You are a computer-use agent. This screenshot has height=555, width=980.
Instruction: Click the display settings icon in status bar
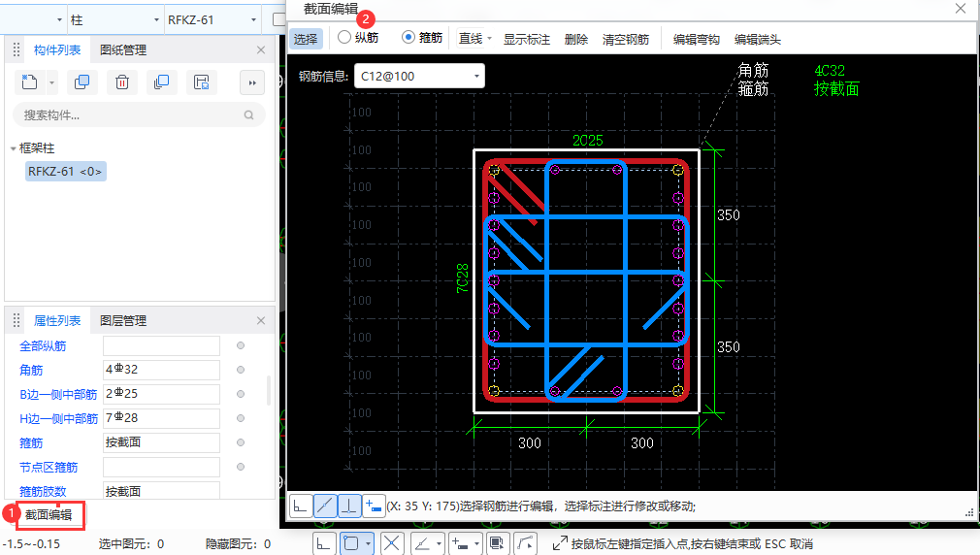497,543
